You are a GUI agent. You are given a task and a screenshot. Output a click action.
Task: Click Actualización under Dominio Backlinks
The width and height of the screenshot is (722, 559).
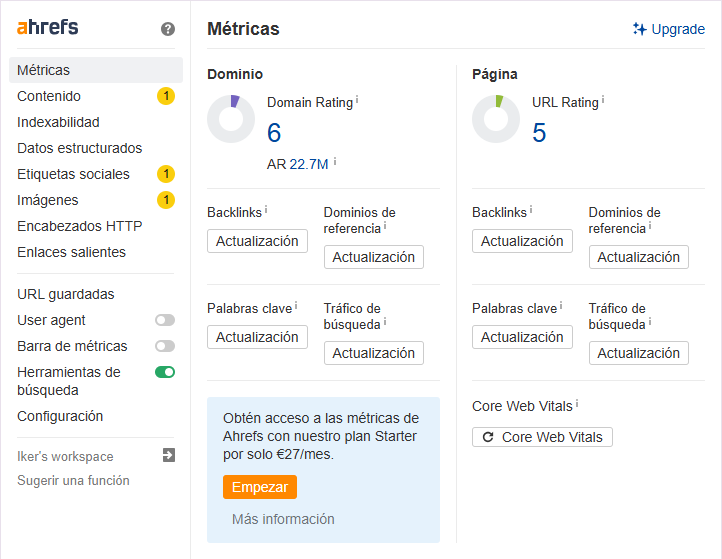point(257,241)
